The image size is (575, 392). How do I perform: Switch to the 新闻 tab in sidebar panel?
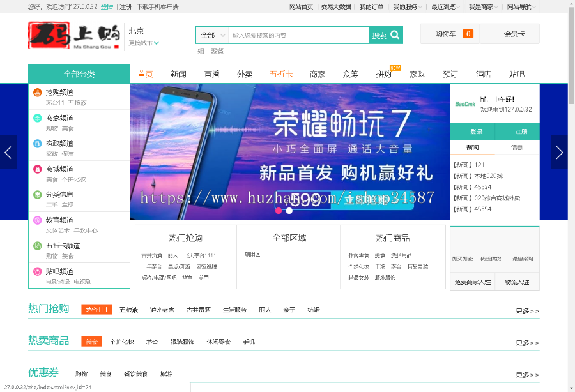point(472,147)
